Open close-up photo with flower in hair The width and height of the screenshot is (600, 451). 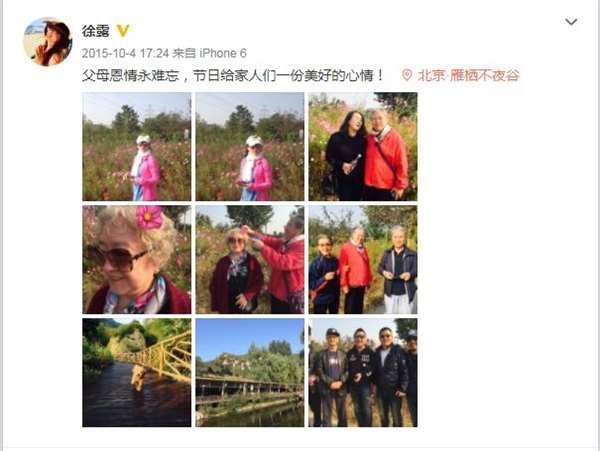137,259
